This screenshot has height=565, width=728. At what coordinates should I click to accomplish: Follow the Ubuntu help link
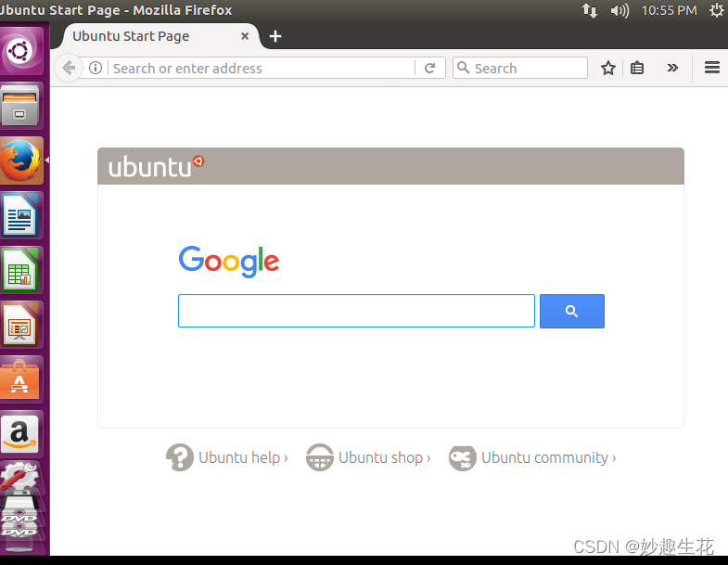227,457
